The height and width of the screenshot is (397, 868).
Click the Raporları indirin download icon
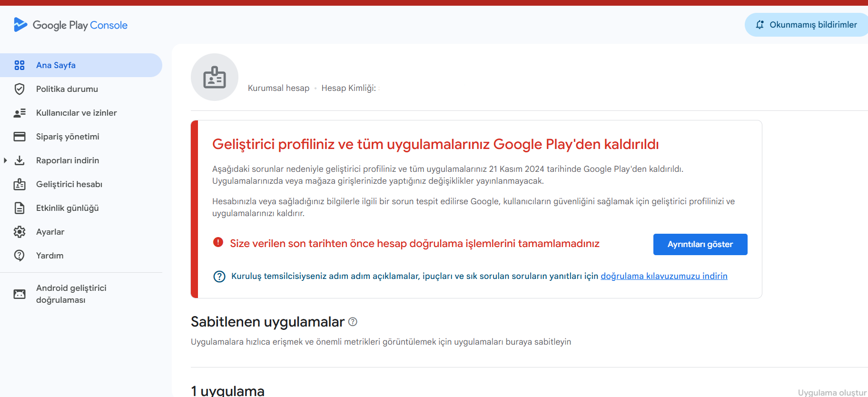20,160
